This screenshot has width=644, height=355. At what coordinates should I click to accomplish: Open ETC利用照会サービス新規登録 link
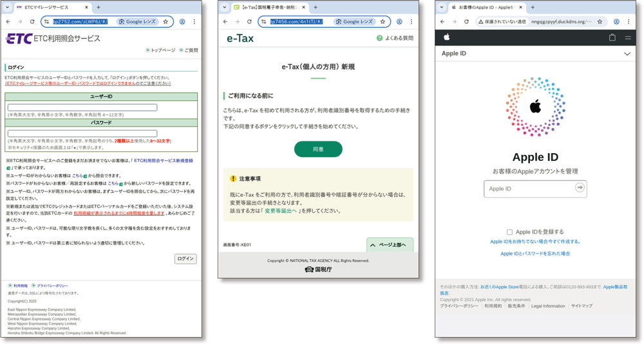pyautogui.click(x=164, y=161)
